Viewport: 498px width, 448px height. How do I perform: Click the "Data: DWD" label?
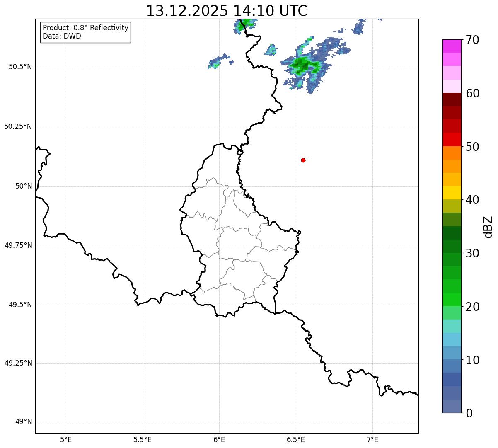62,36
